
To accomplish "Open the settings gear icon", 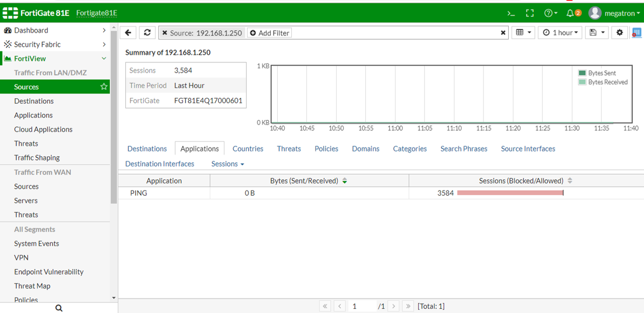I will [x=619, y=33].
